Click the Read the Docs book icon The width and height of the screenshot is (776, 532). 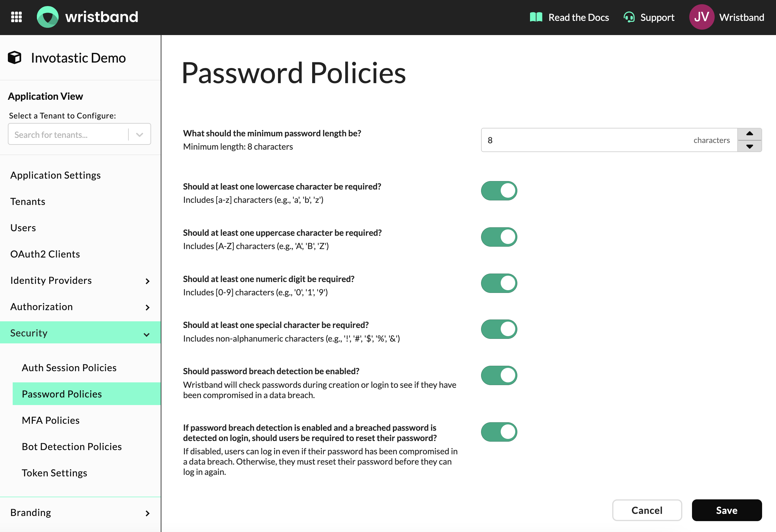tap(536, 17)
